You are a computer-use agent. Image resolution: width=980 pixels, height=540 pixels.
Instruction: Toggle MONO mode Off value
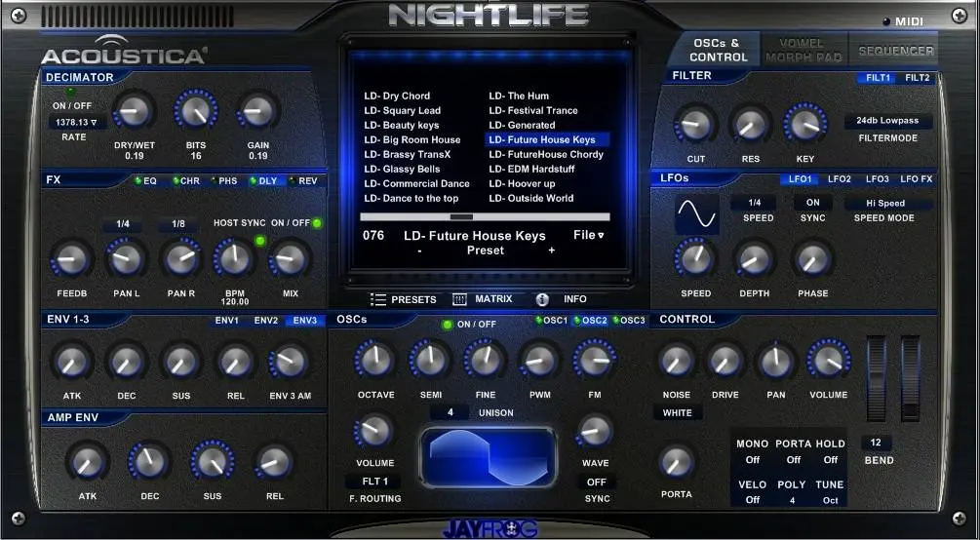(753, 459)
